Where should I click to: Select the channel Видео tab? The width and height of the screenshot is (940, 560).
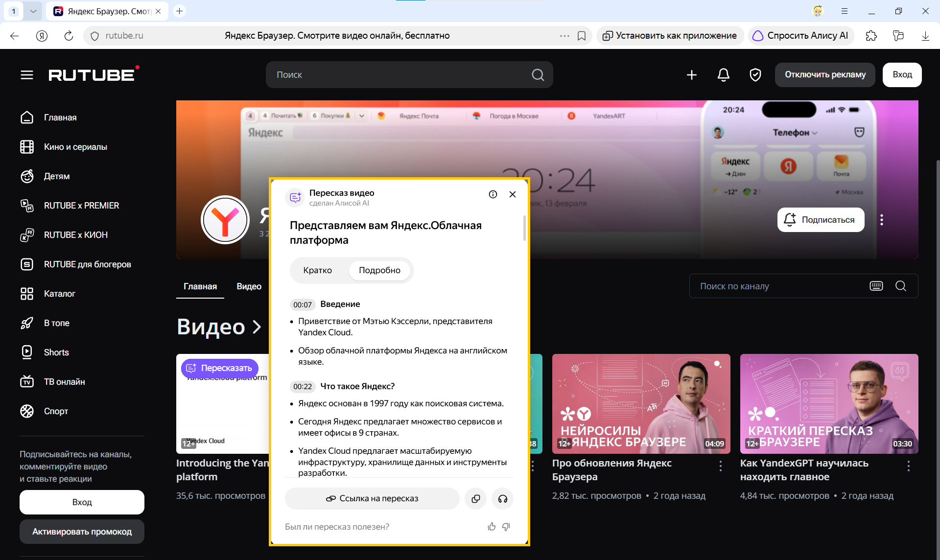point(249,286)
